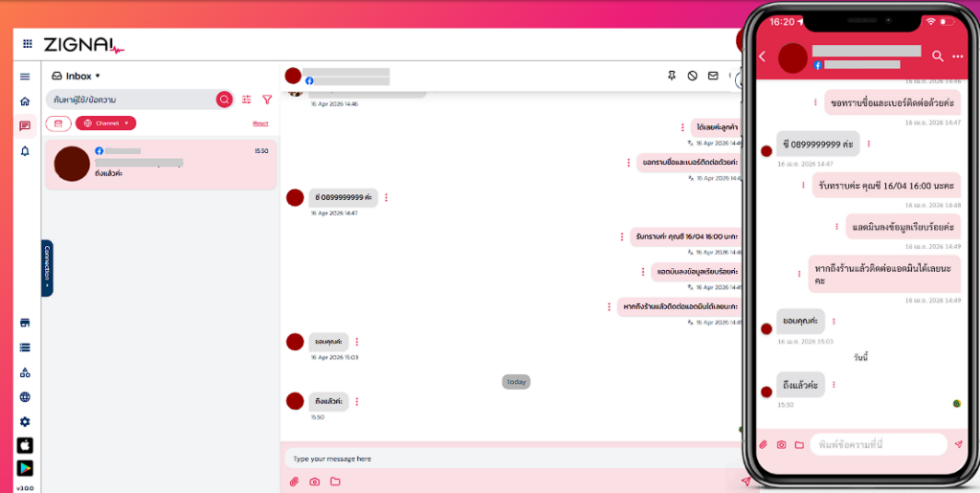Click the red search button in Inbox
Viewport: 980px width, 493px height.
224,100
